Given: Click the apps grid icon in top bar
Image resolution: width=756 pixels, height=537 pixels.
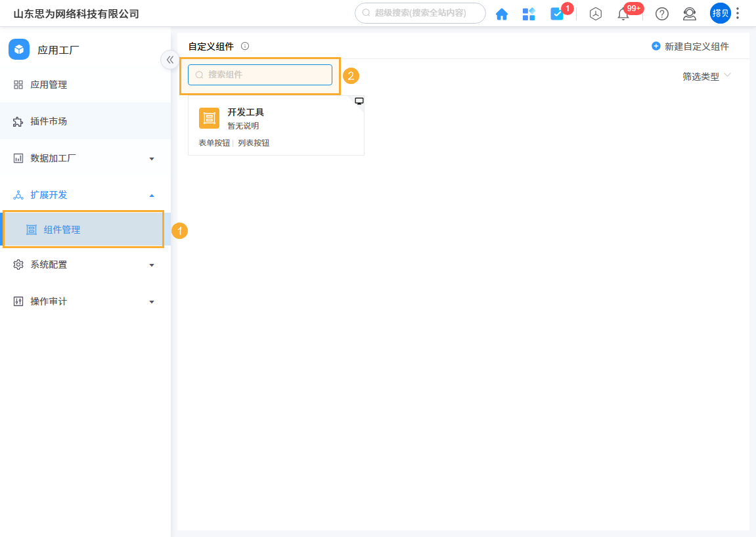Looking at the screenshot, I should (x=529, y=13).
